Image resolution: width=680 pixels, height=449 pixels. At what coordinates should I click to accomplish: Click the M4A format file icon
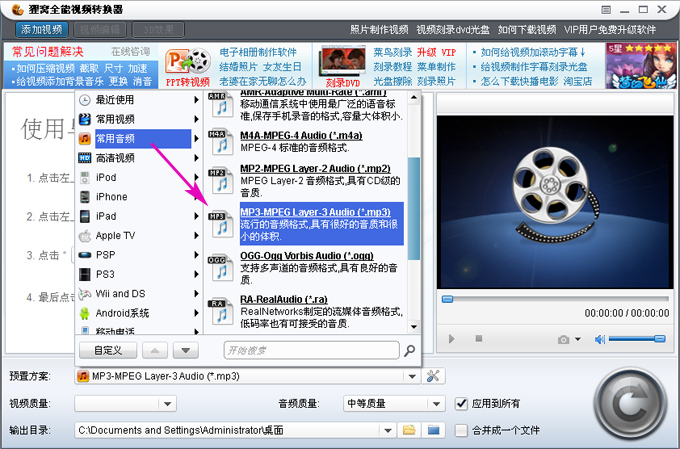click(221, 142)
